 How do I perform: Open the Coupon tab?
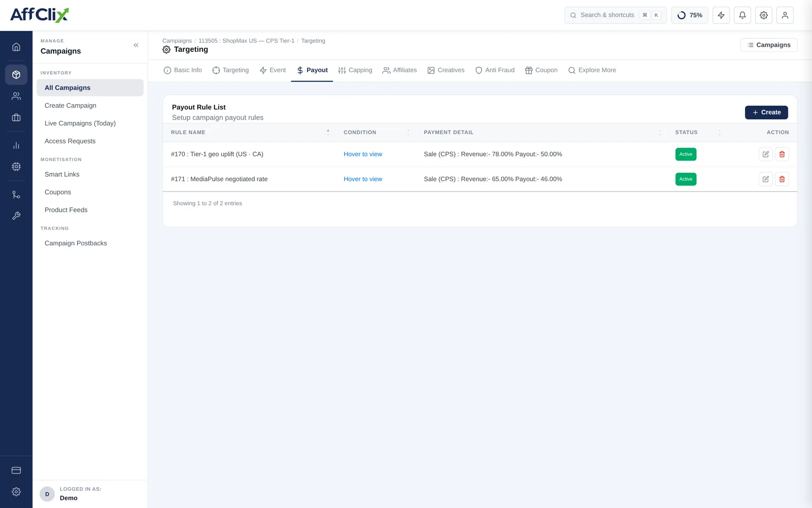(541, 70)
